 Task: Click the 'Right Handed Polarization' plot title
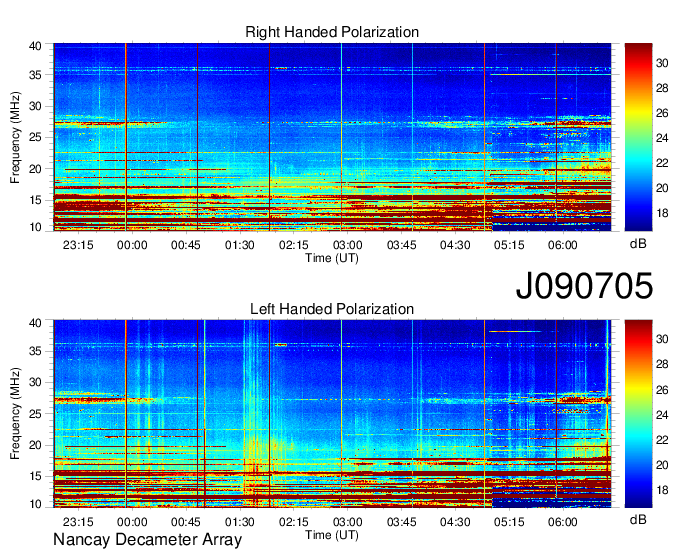[x=332, y=32]
